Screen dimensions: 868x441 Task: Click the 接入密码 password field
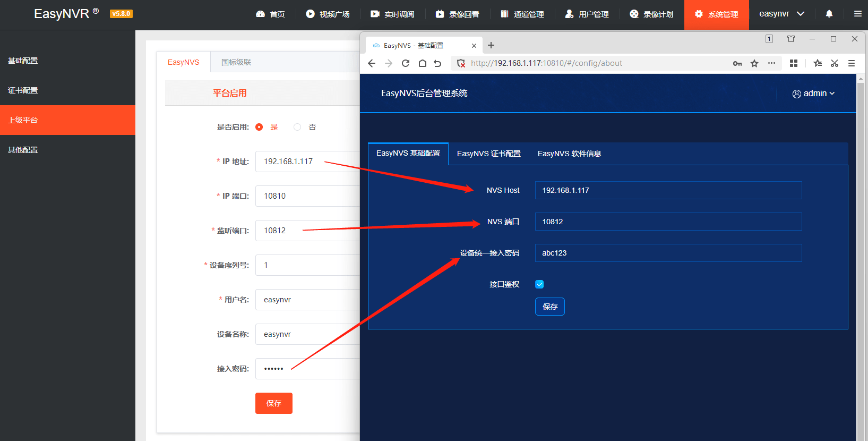coord(307,369)
